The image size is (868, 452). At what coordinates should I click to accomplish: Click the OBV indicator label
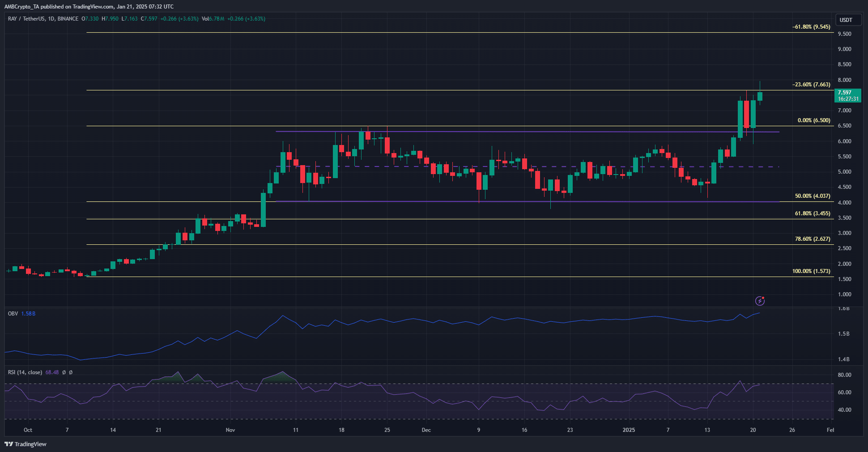tap(13, 314)
